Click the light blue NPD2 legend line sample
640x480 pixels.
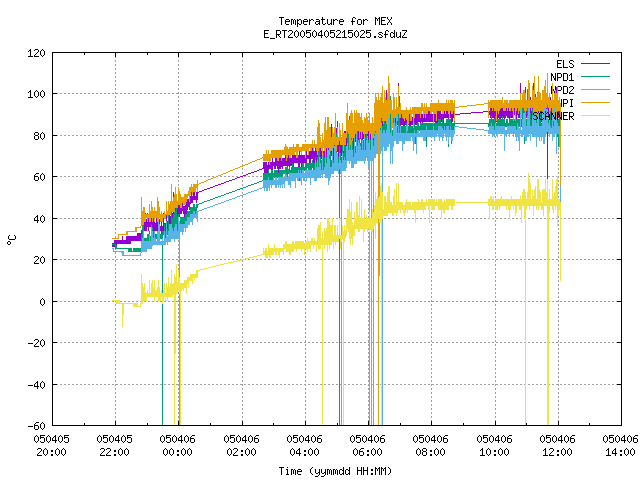pyautogui.click(x=595, y=89)
